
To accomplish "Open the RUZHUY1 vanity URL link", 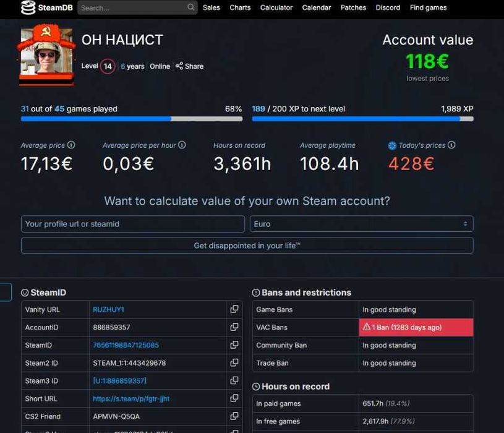I will 108,309.
